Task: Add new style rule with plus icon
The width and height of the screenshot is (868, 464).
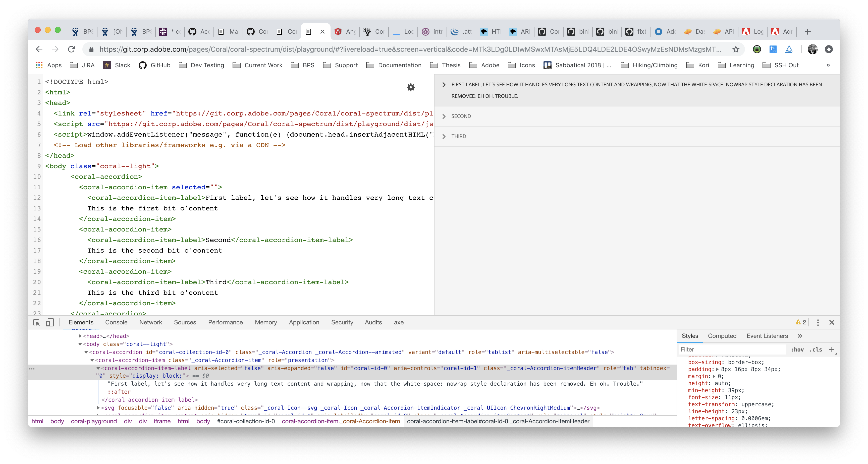Action: [x=832, y=350]
